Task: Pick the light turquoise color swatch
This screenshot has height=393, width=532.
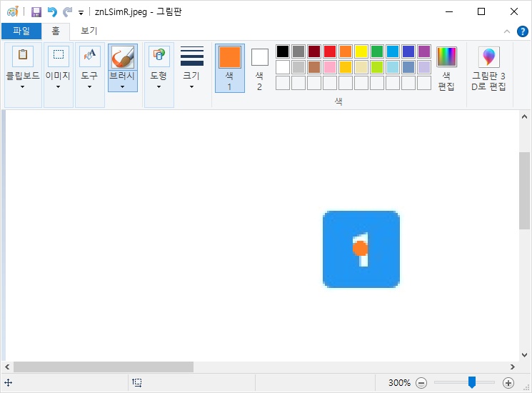Action: click(393, 67)
